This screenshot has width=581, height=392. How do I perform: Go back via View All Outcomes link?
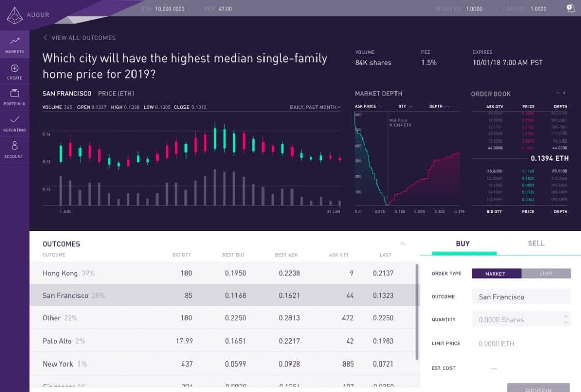point(79,37)
